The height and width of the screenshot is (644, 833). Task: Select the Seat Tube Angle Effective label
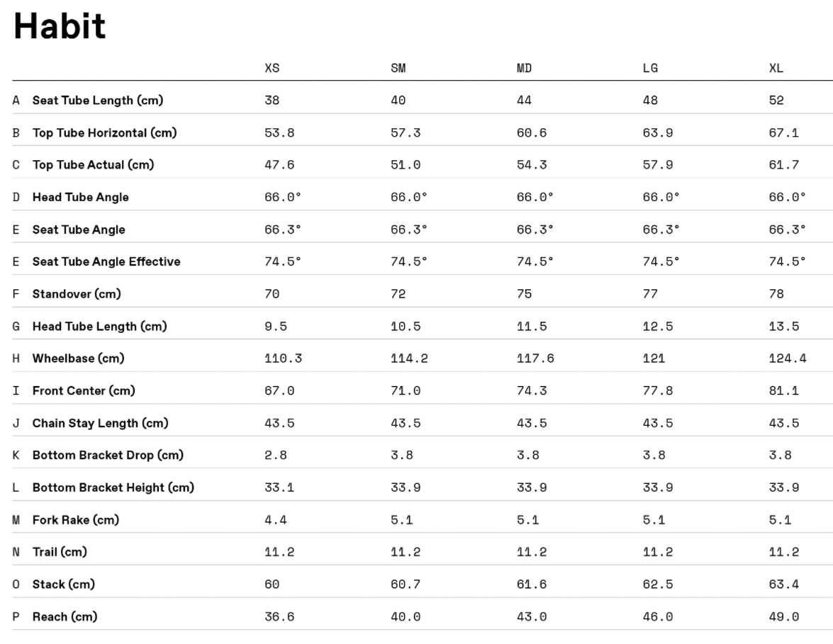pyautogui.click(x=106, y=262)
